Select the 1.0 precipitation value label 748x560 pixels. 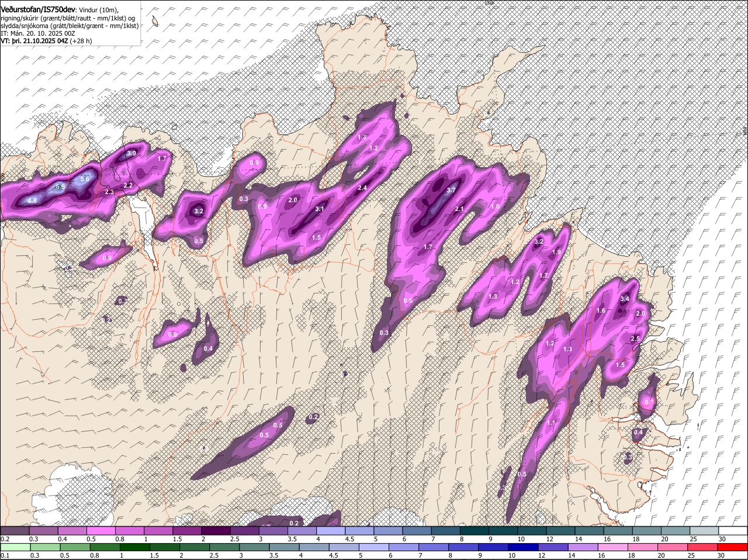(495, 206)
